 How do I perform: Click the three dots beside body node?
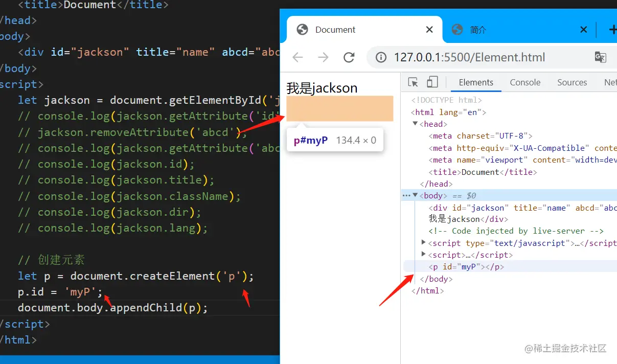(x=406, y=195)
